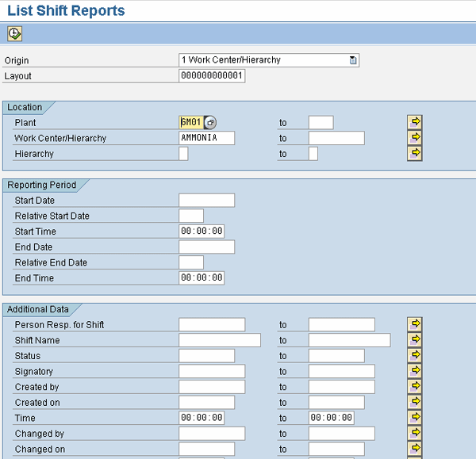Click the Plant 'to' input field
476x459 pixels.
321,123
